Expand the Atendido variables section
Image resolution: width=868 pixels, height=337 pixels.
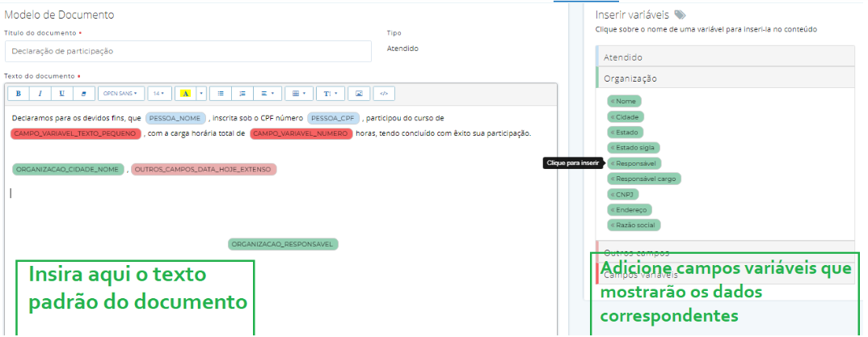click(x=724, y=57)
